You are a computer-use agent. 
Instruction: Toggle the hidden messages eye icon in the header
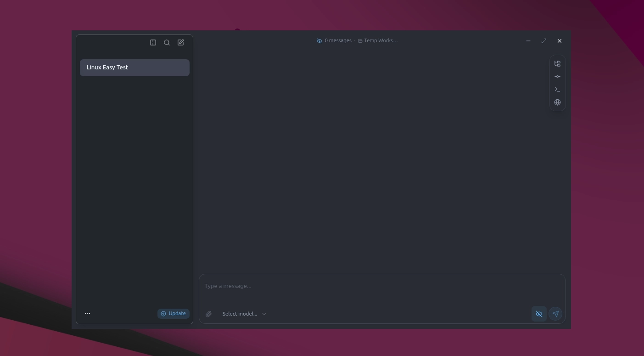(319, 40)
